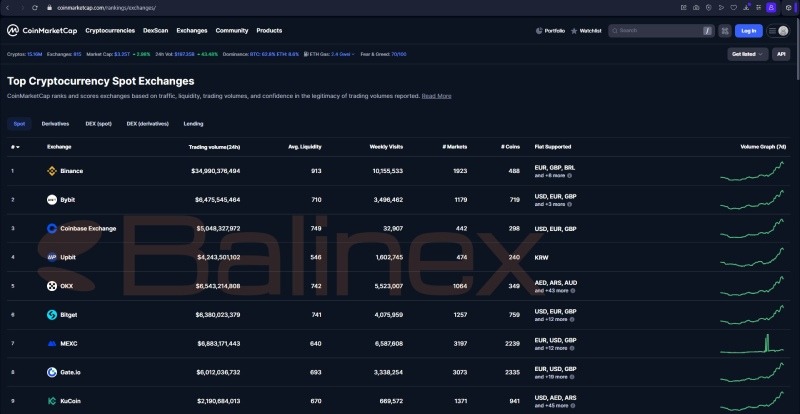Select the Spot tab
This screenshot has height=414, width=800.
(19, 124)
